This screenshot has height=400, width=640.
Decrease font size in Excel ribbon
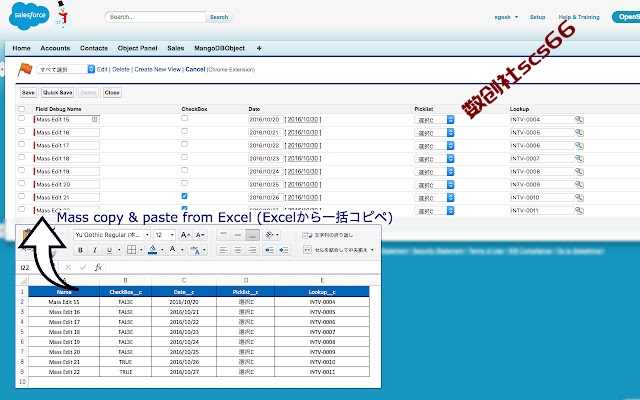point(200,235)
